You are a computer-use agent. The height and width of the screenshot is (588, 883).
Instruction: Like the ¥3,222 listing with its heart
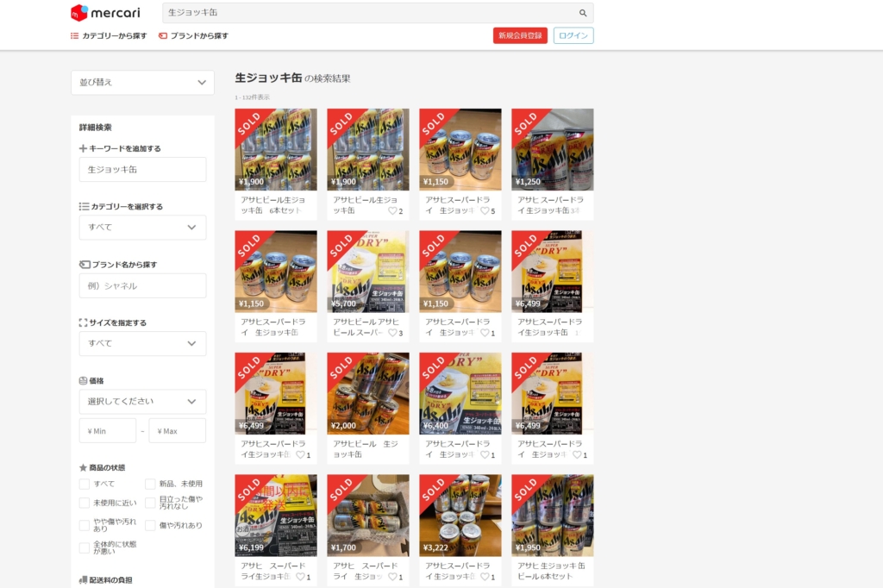coord(485,576)
